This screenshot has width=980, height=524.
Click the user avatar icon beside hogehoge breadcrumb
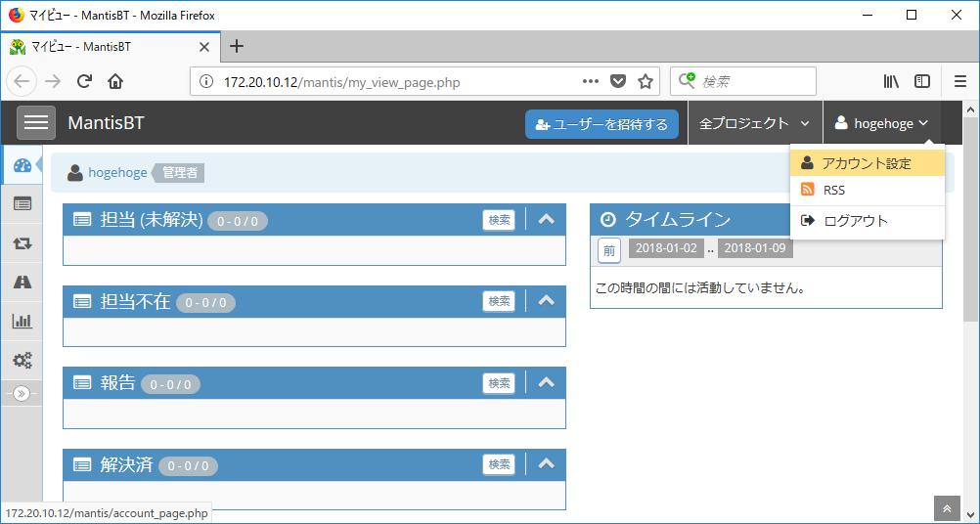(75, 172)
